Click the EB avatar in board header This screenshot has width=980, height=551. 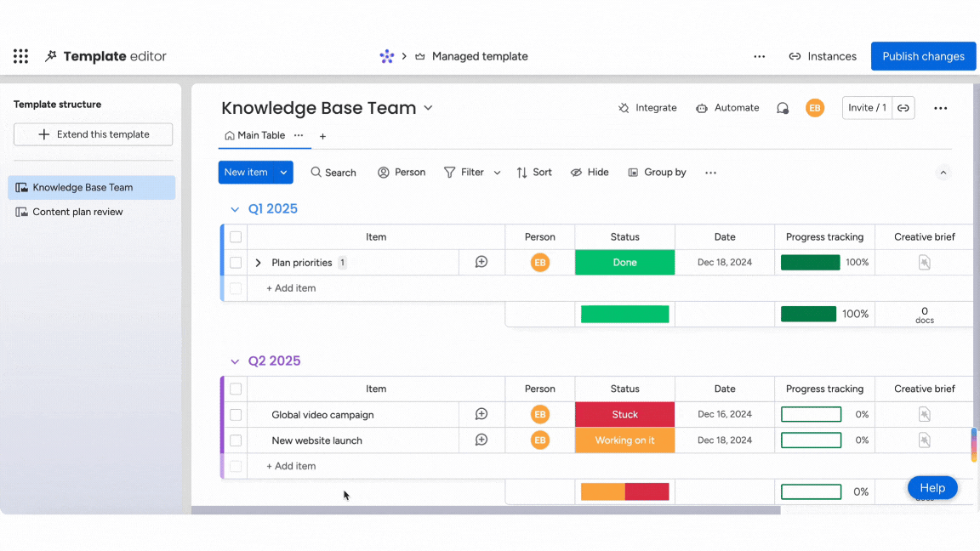[814, 108]
